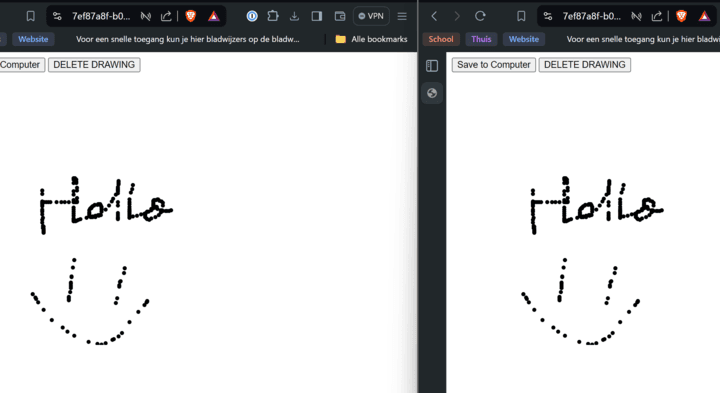Toggle the sidebar panel icon in left toolbar
The width and height of the screenshot is (720, 393).
point(317,16)
